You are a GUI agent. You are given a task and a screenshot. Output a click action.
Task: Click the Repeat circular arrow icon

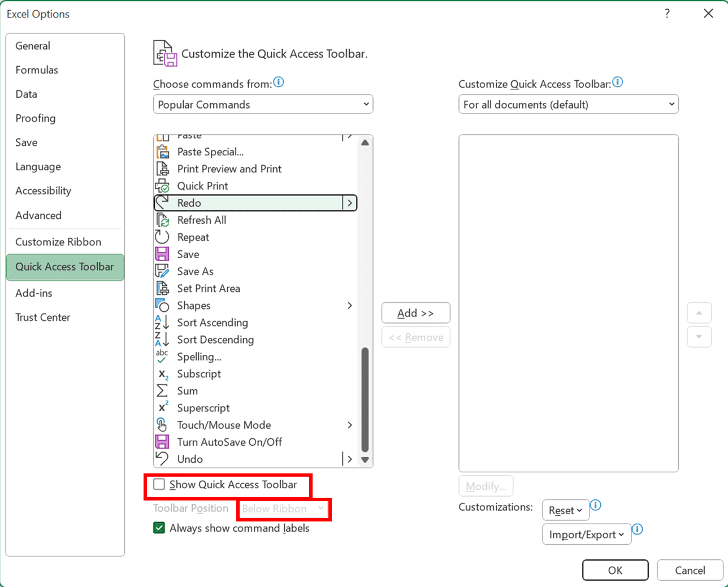(x=162, y=237)
